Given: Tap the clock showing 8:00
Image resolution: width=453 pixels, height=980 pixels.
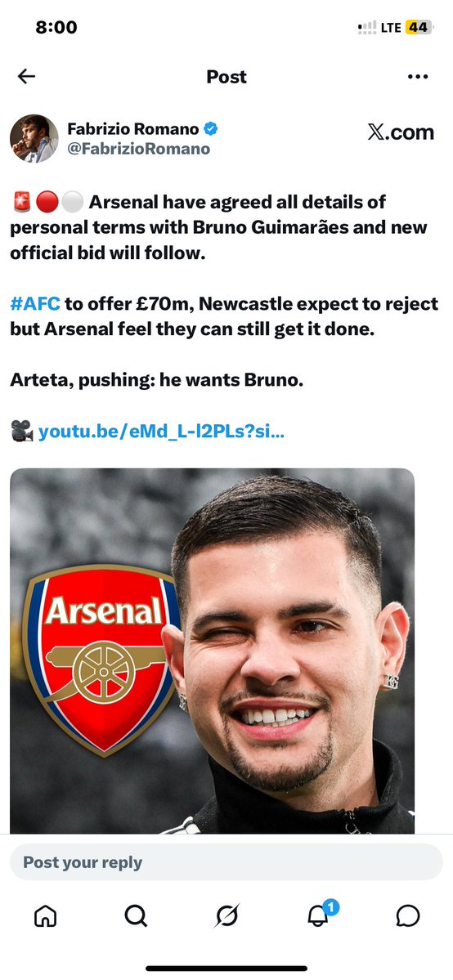Looking at the screenshot, I should click(56, 28).
